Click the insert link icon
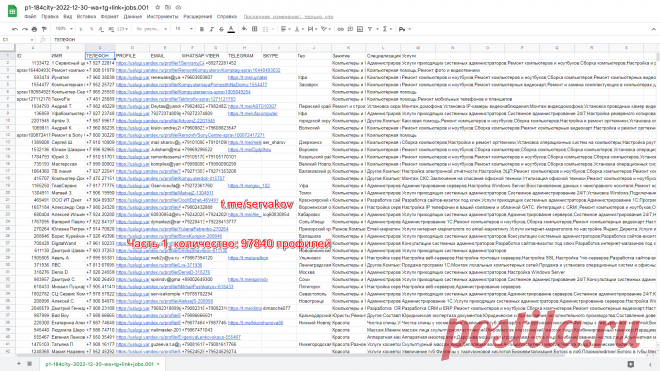 tap(341, 29)
